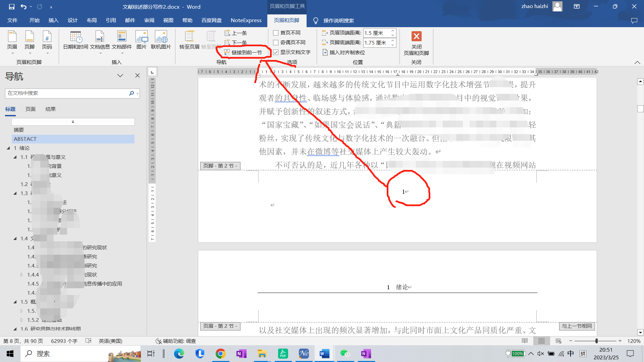Click the save icon in title bar
Viewport: 644px width, 362px height.
[x=12, y=7]
